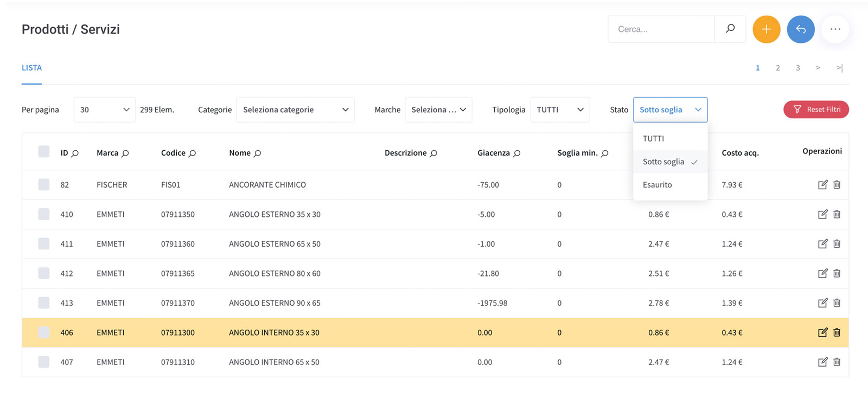This screenshot has width=868, height=405.
Task: Click the Reset Filtri button
Action: [x=816, y=110]
